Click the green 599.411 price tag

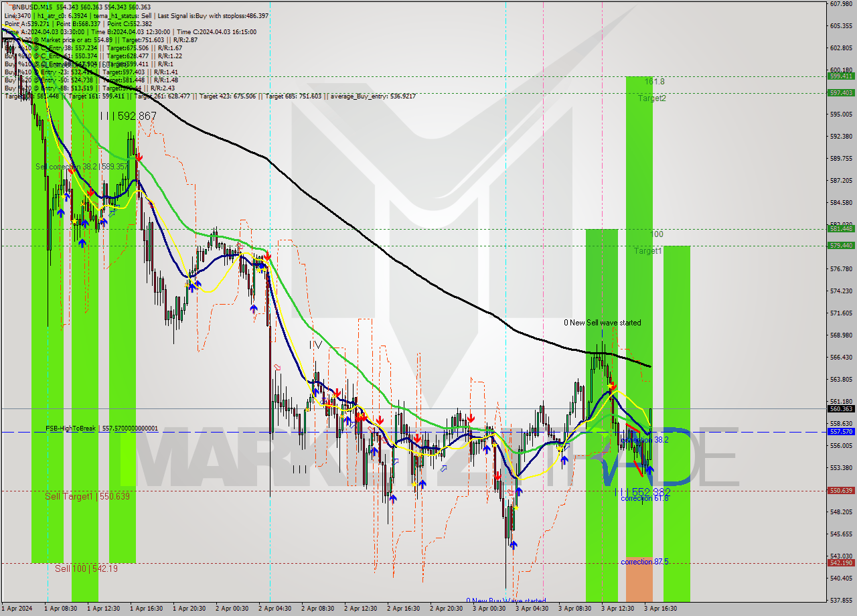[841, 76]
